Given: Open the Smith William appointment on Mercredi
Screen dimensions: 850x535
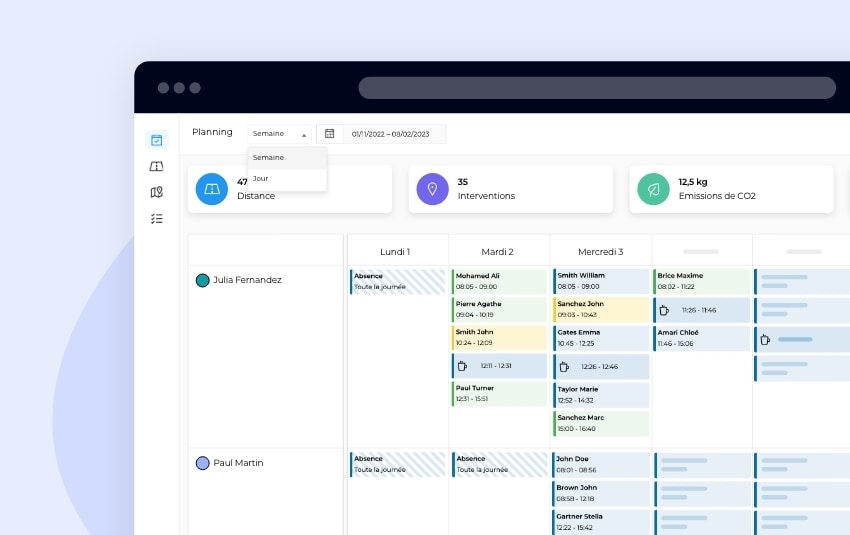Looking at the screenshot, I should (601, 281).
